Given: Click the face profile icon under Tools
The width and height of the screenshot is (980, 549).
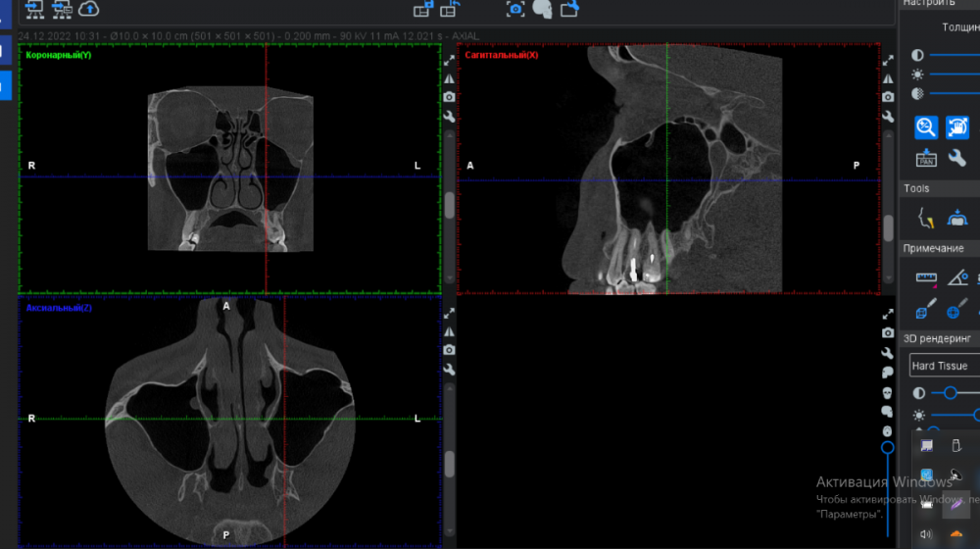Looking at the screenshot, I should click(x=925, y=219).
